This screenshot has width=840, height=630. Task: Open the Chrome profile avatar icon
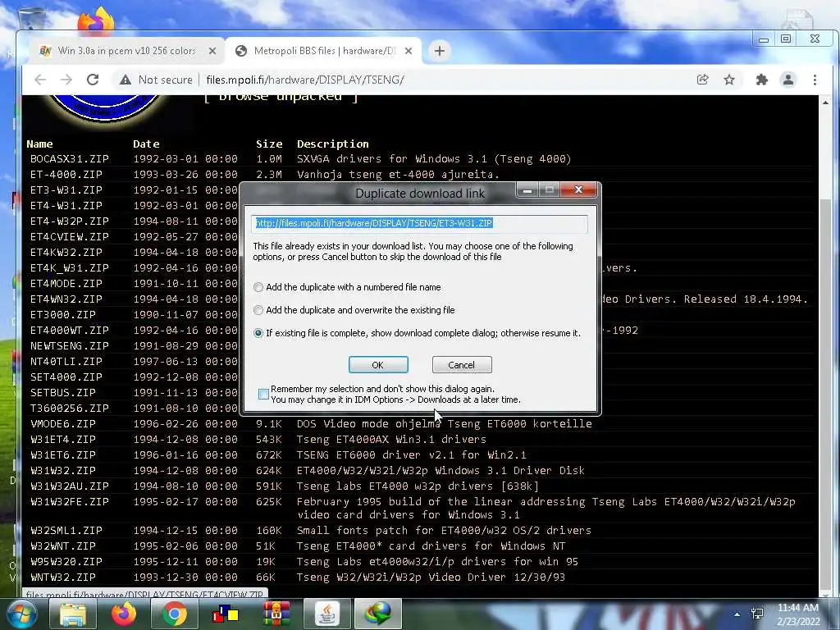[x=788, y=80]
